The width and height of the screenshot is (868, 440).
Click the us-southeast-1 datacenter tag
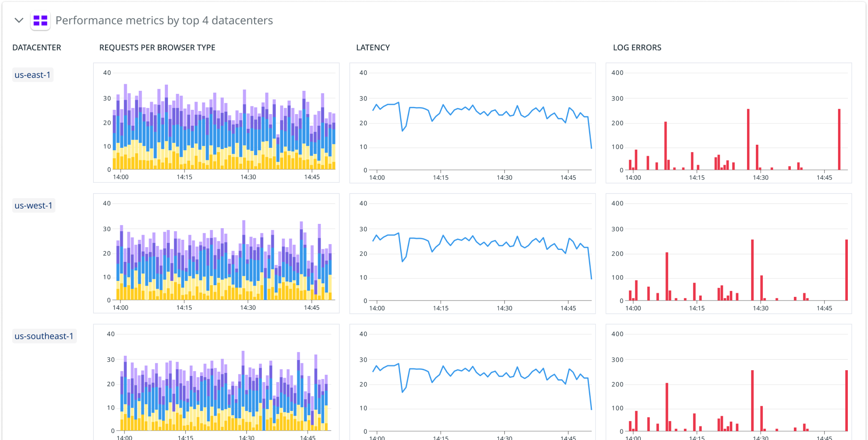pyautogui.click(x=44, y=336)
